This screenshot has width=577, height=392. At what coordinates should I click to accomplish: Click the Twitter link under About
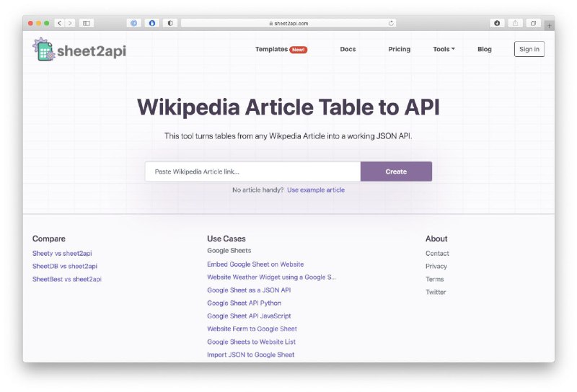(x=436, y=292)
